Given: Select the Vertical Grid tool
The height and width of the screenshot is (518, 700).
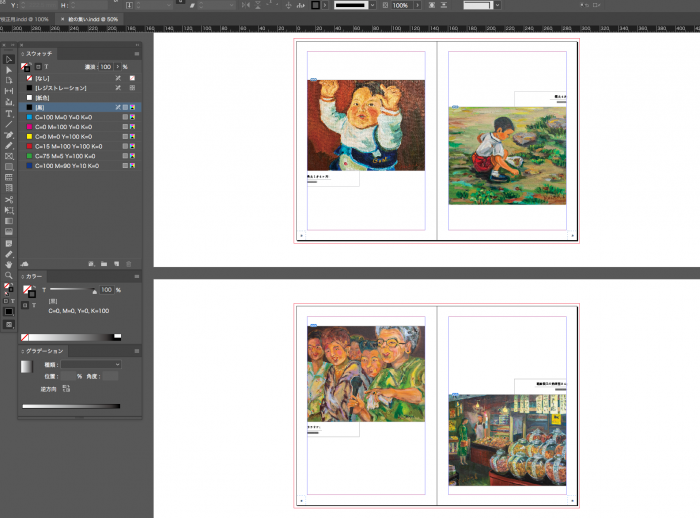Looking at the screenshot, I should click(x=8, y=188).
